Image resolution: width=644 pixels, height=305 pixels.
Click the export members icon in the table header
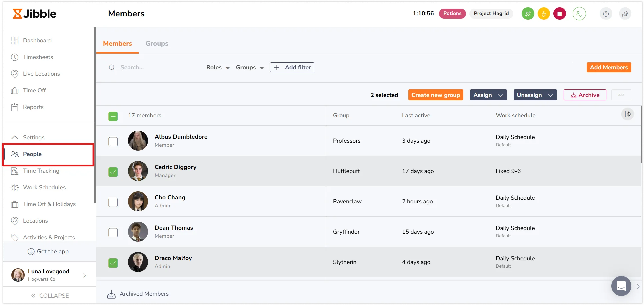coord(628,114)
